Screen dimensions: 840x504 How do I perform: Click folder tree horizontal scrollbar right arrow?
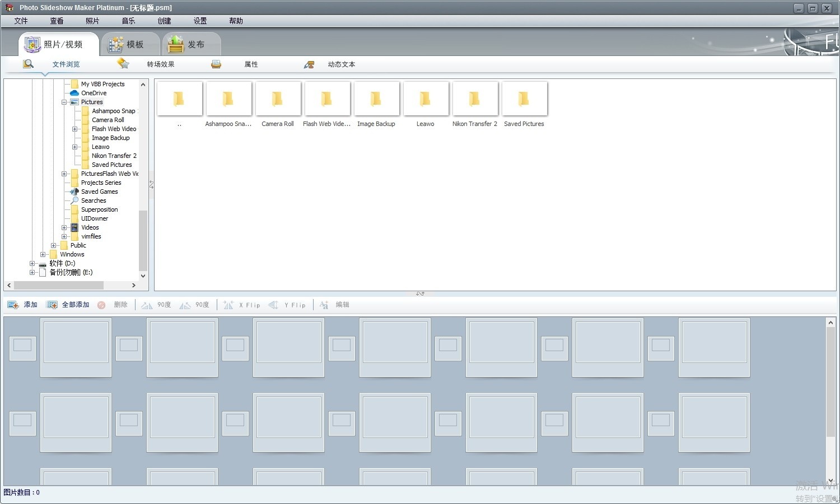click(x=133, y=285)
